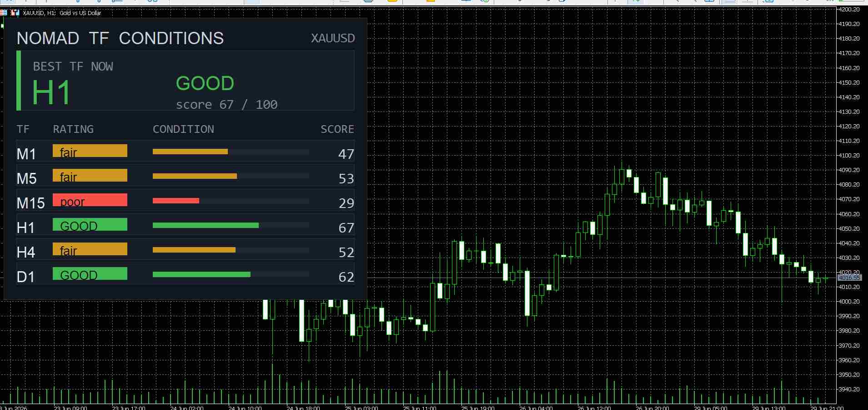Viewport: 868px width, 410px height.
Task: Click the H4 score value 52
Action: (x=346, y=253)
